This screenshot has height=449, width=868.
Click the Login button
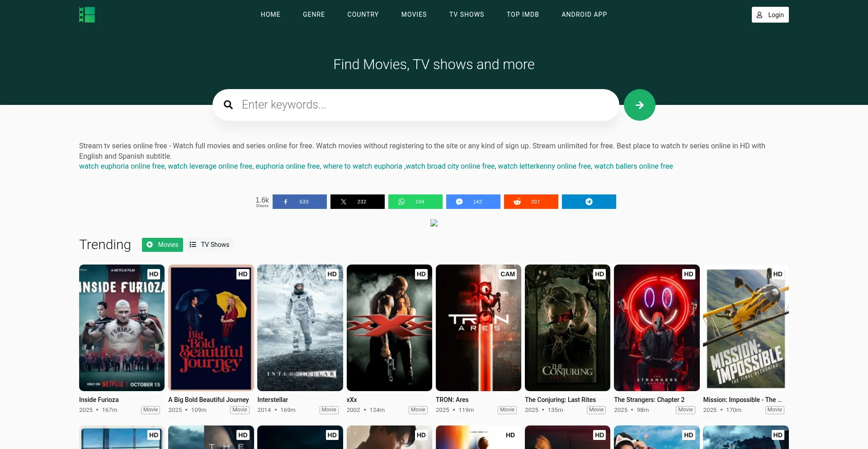pyautogui.click(x=770, y=15)
